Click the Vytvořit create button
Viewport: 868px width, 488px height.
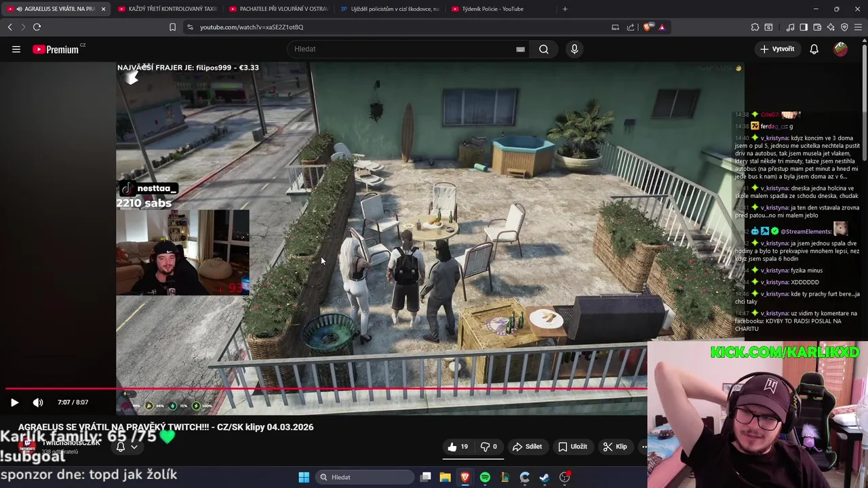coord(777,49)
